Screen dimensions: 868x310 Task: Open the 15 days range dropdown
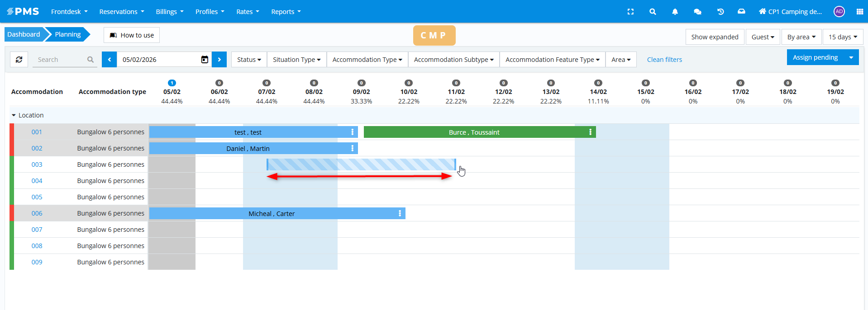843,37
